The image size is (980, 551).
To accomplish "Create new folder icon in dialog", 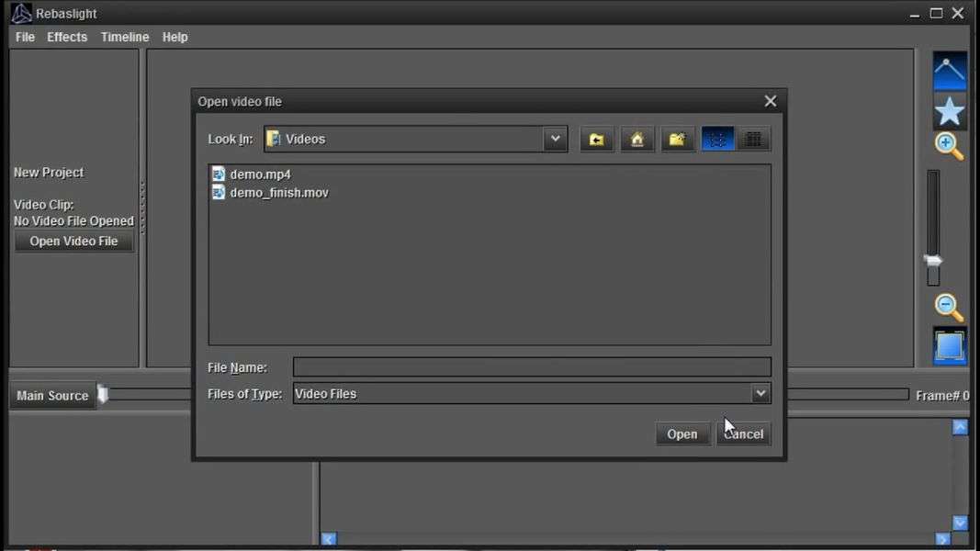I will tap(678, 140).
